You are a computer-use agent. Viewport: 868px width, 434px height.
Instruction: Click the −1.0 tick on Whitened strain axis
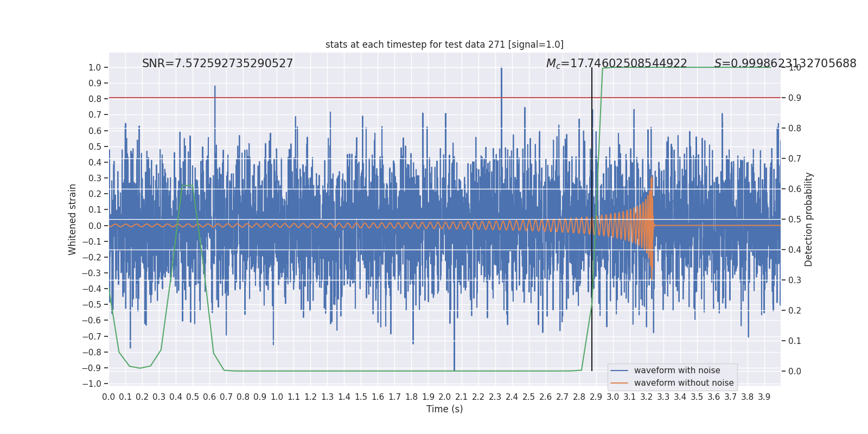tap(92, 384)
